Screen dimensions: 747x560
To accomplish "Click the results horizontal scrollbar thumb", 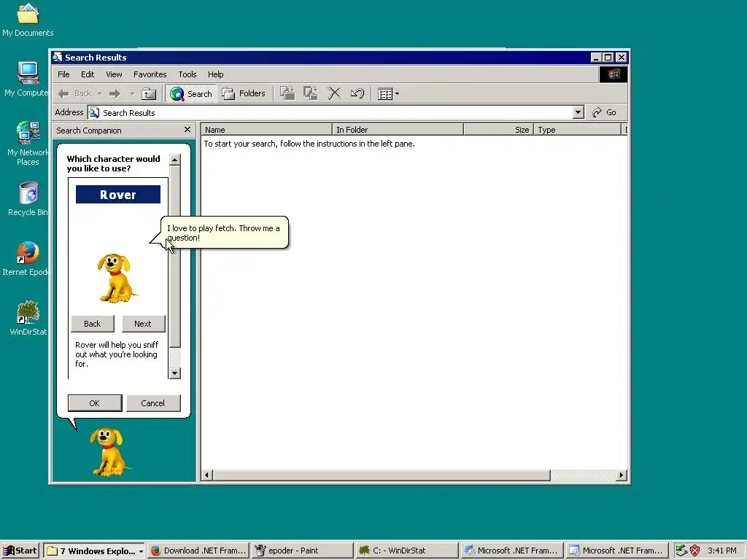I will tap(381, 475).
